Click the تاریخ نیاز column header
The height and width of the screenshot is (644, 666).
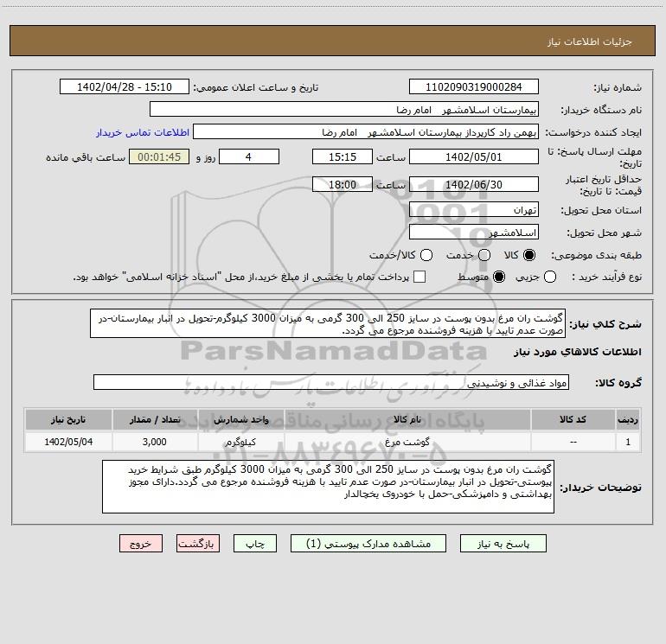tap(68, 419)
